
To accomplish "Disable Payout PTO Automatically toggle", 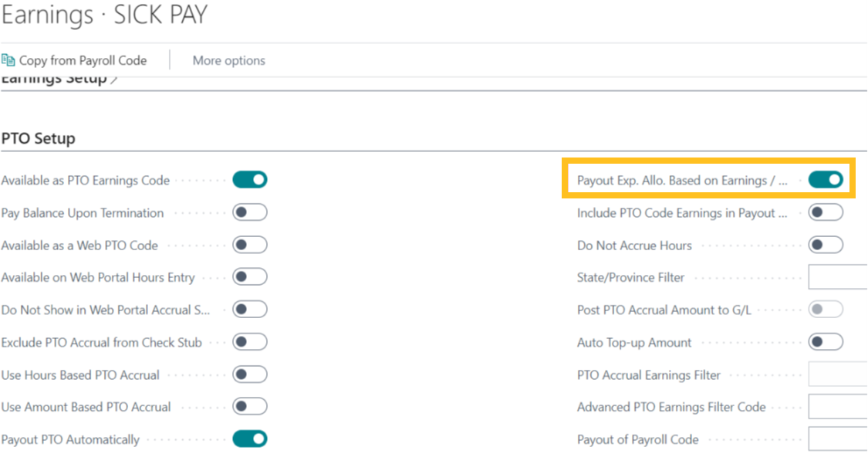I will click(x=249, y=439).
